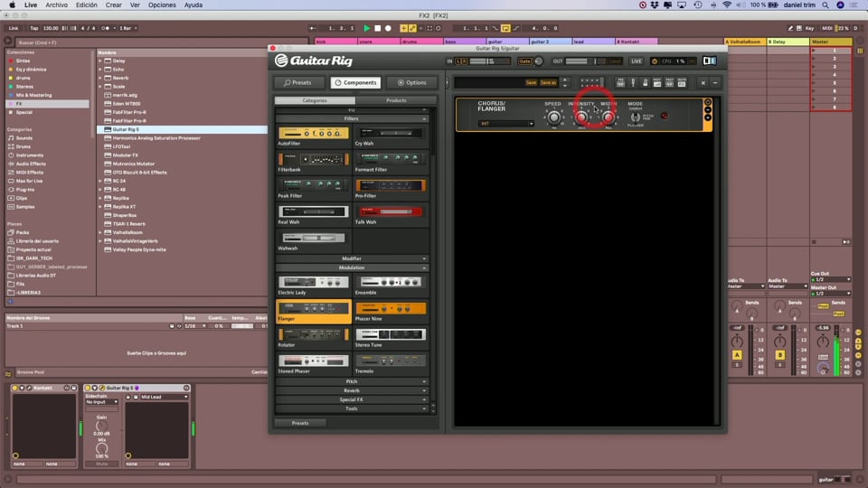Click the Presets button under the components list
Screen dimensions: 868x488
(300, 423)
